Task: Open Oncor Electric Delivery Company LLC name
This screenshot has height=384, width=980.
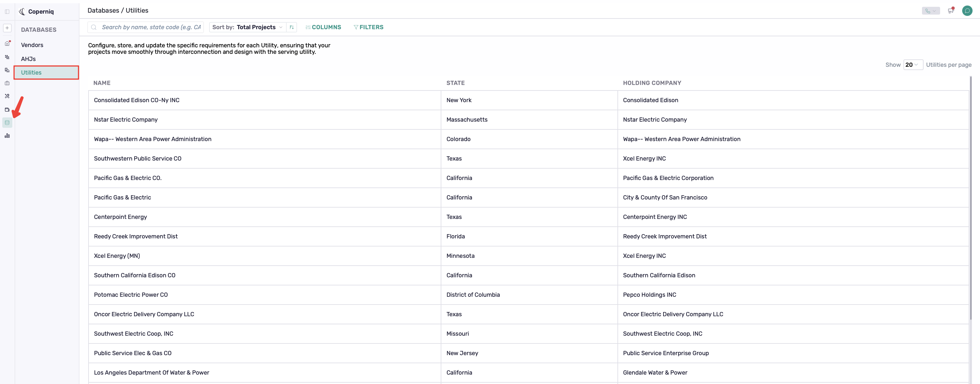Action: click(144, 314)
